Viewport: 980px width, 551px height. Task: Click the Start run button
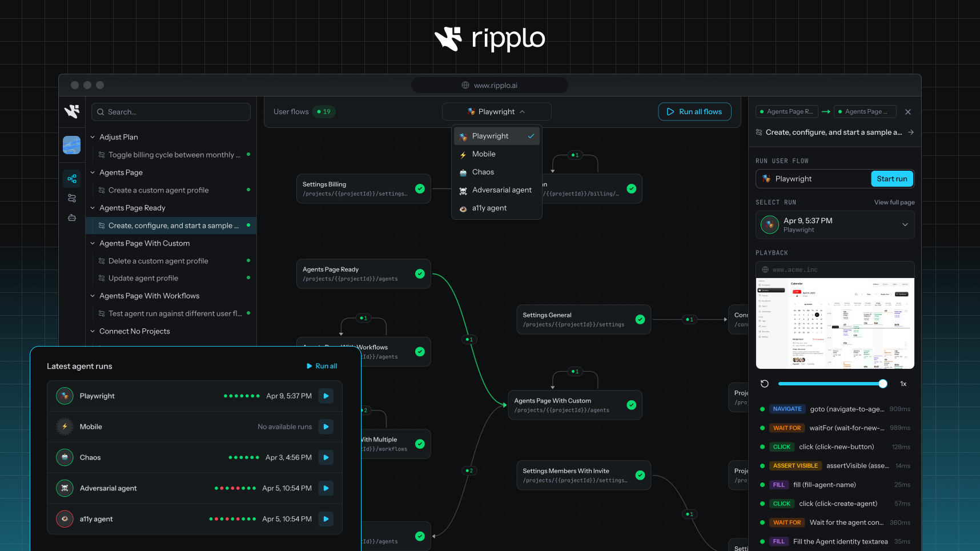(892, 179)
